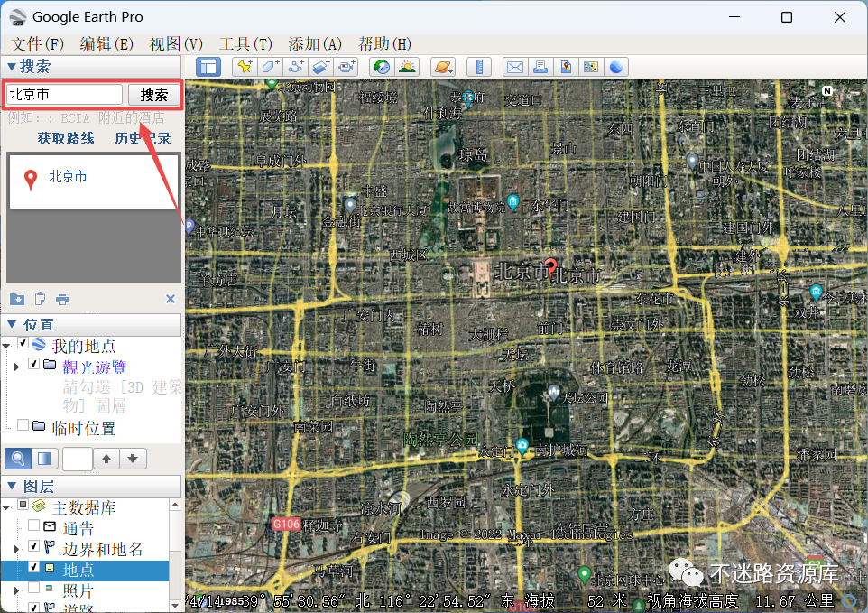Image resolution: width=868 pixels, height=613 pixels.
Task: Toggle the 地点 layer checkbox
Action: (33, 567)
